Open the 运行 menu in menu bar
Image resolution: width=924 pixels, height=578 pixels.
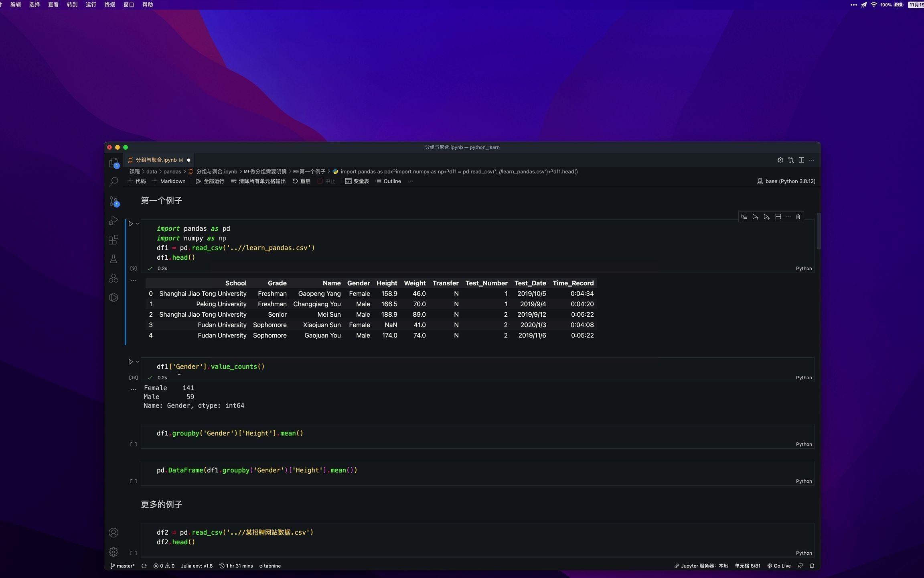tap(91, 4)
